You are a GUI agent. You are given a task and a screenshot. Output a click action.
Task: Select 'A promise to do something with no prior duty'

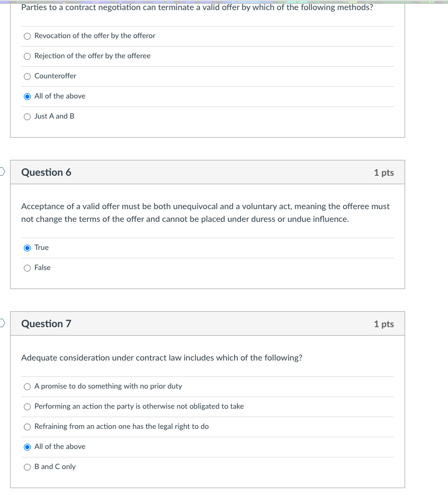(28, 386)
